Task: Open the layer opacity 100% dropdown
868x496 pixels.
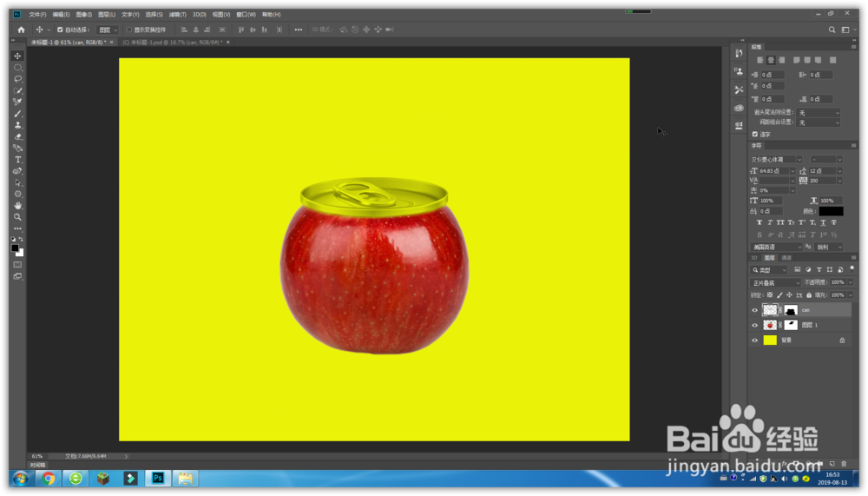Action: tap(851, 282)
